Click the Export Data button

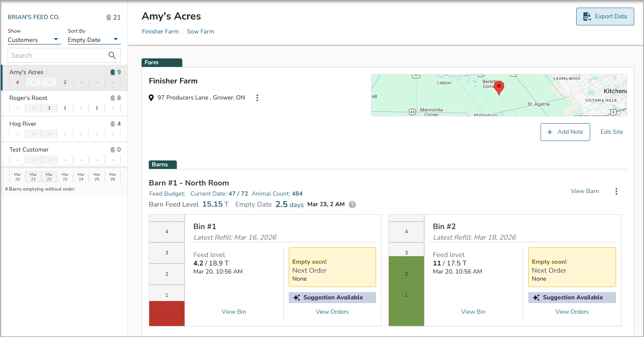605,17
